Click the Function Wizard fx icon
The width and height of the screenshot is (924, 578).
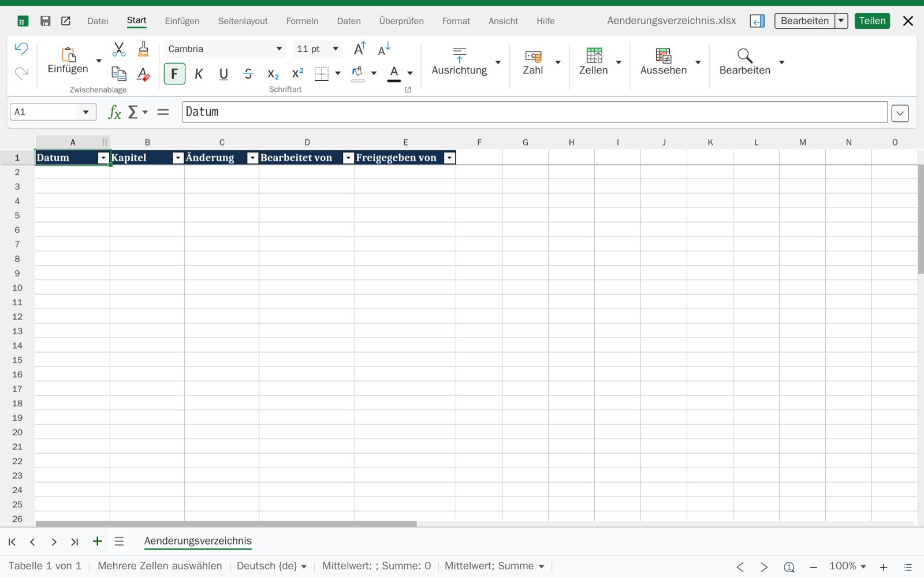click(x=114, y=112)
